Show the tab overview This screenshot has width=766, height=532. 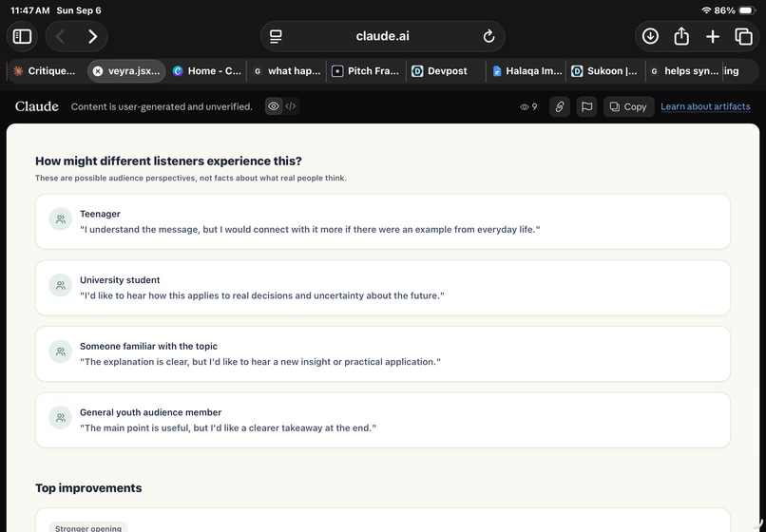(x=743, y=36)
